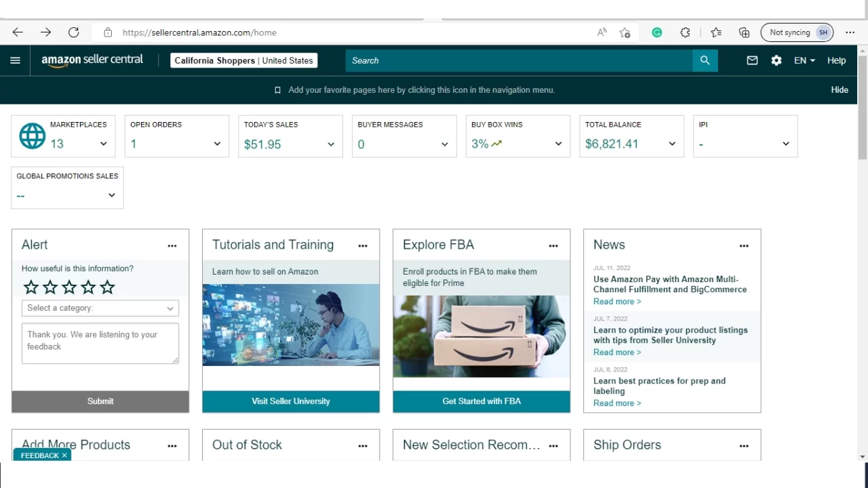Click the Marketplaces globe icon
Screen dimensions: 868x488
32,136
